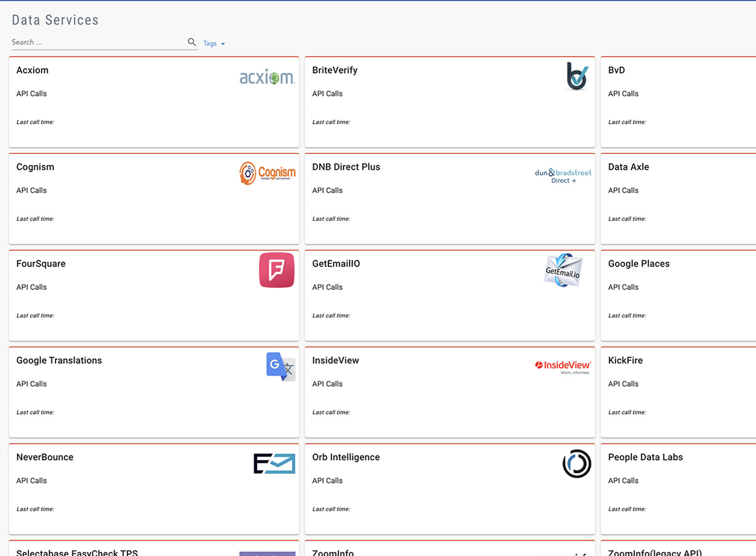Open the BriteVerify card title

pyautogui.click(x=335, y=70)
